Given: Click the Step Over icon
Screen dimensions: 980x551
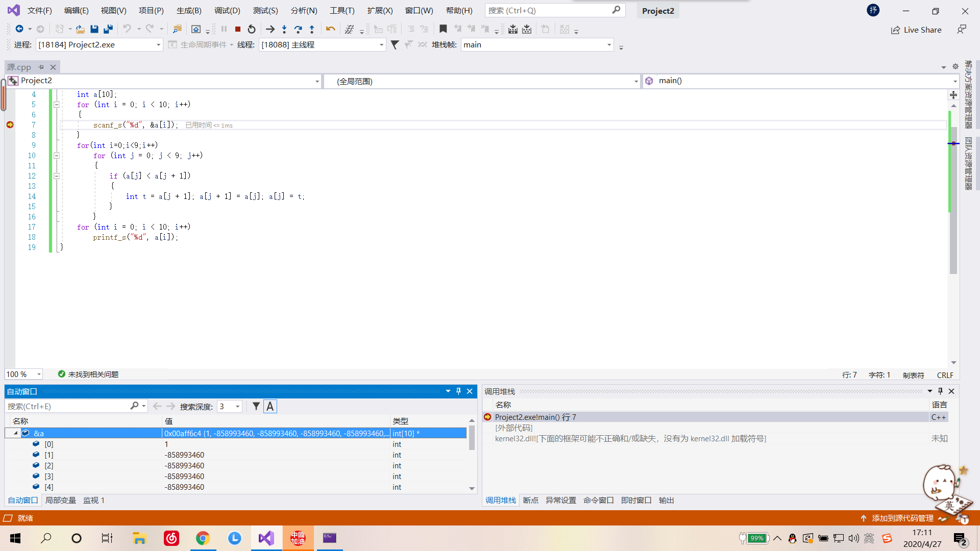Looking at the screenshot, I should click(x=298, y=30).
